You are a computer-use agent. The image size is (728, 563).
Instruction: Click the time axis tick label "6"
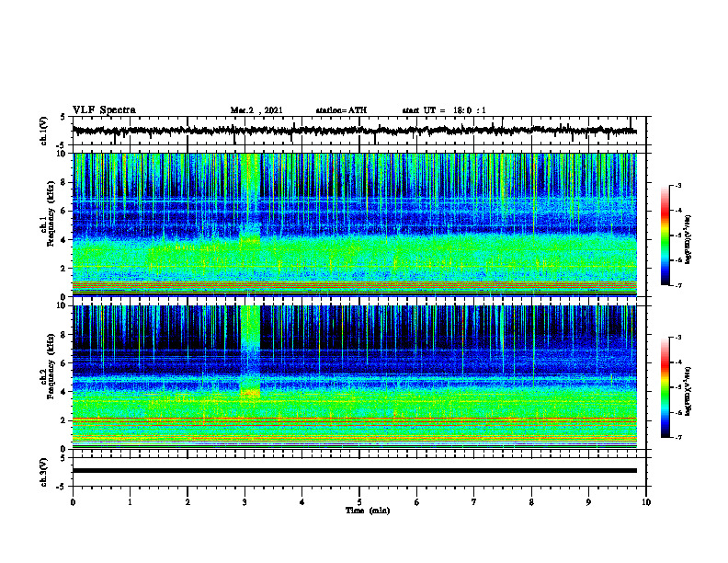[417, 502]
